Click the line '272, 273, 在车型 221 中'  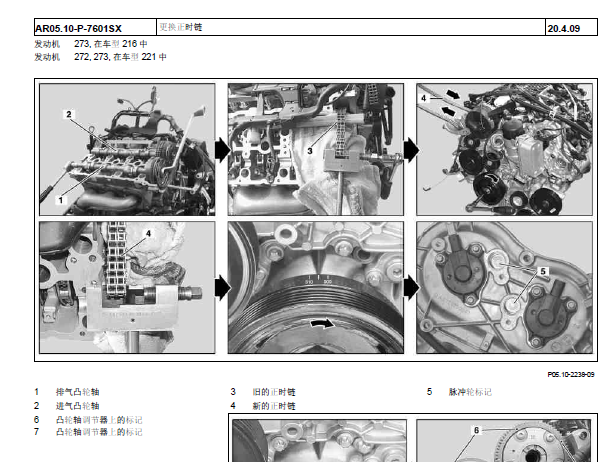click(x=120, y=57)
